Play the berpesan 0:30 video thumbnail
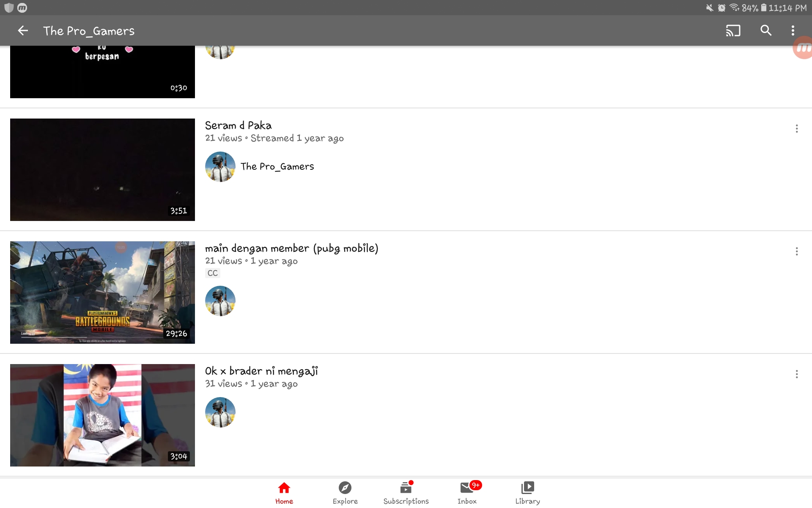 [102, 72]
